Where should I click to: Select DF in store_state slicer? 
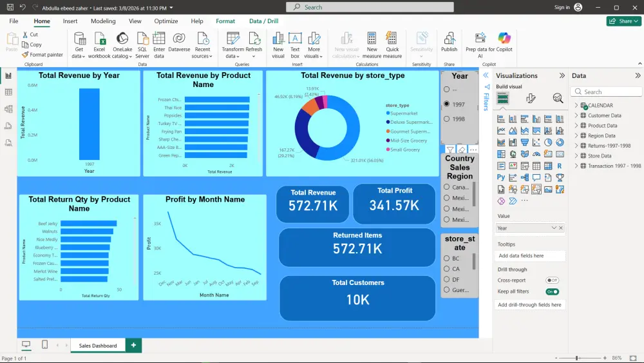click(x=446, y=280)
